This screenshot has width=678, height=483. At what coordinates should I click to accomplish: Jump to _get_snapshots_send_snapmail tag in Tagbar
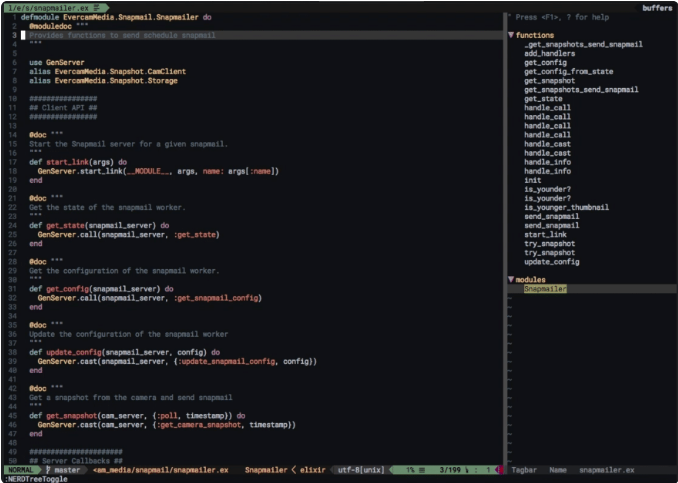583,44
